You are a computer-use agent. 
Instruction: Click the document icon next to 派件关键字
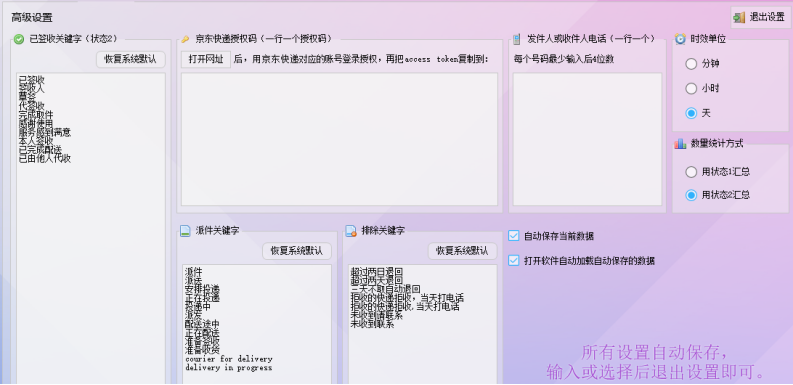pyautogui.click(x=186, y=231)
